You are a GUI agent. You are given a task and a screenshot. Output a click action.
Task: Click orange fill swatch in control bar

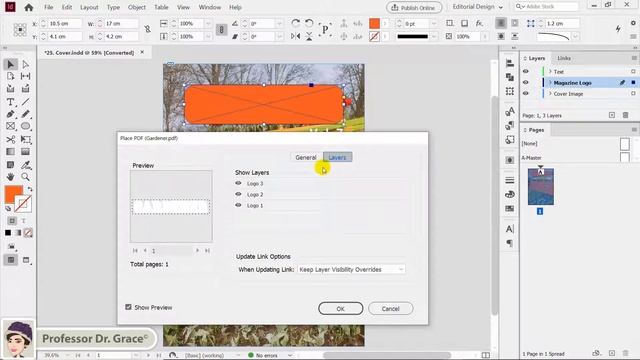tap(374, 23)
